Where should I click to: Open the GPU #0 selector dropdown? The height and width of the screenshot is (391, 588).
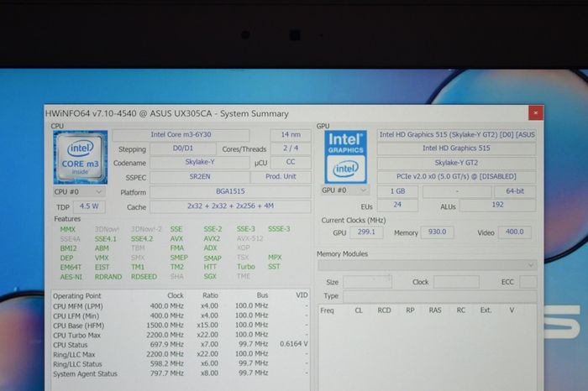pos(344,190)
